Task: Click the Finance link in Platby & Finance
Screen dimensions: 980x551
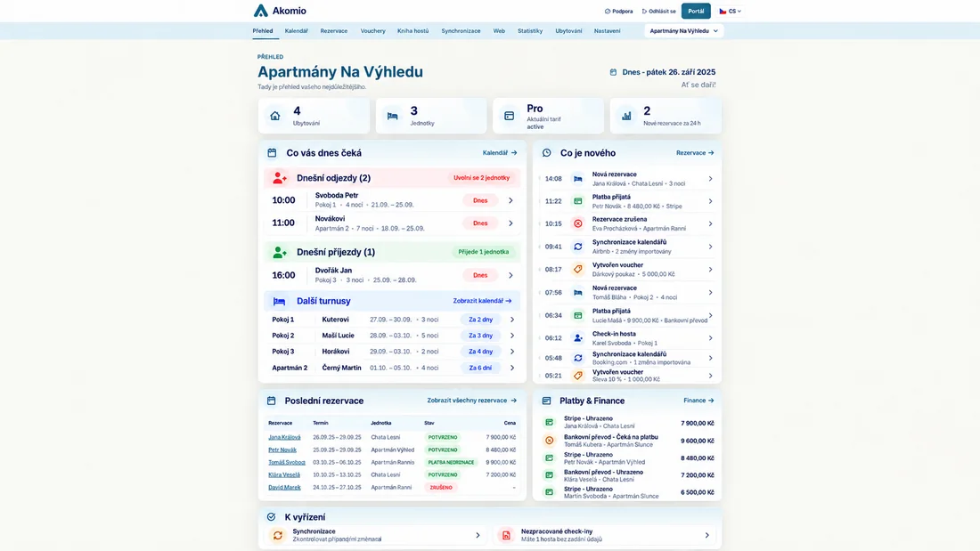Action: pos(698,401)
